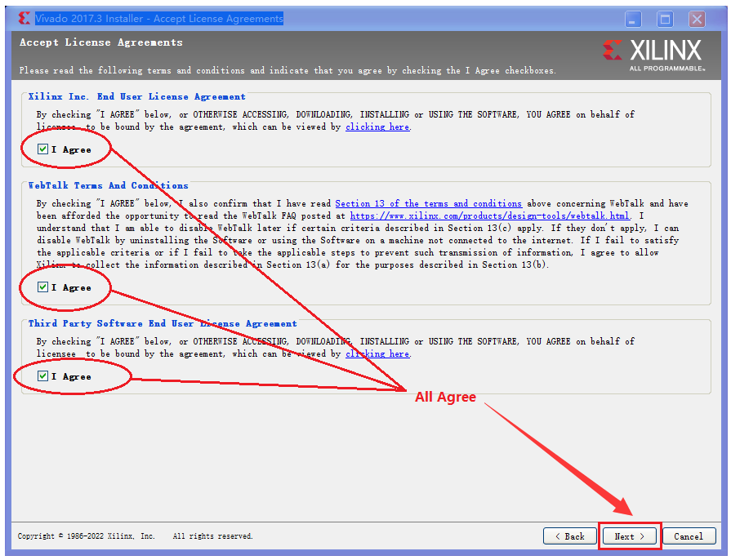
Task: Click the Vivado 2017.3 Installer window title
Action: click(159, 19)
